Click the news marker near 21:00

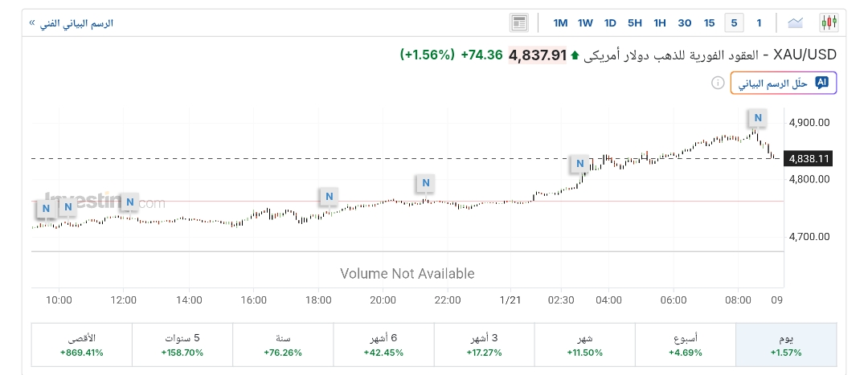426,183
